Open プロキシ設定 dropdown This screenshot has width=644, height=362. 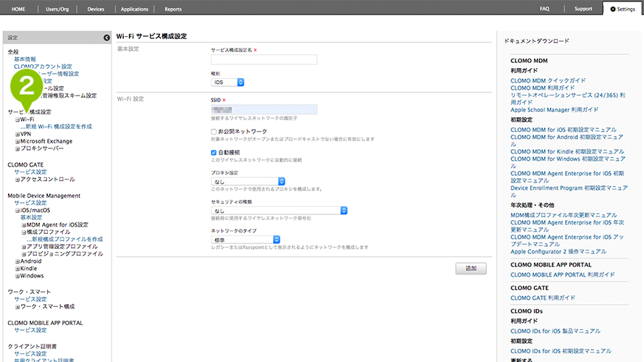pyautogui.click(x=248, y=182)
